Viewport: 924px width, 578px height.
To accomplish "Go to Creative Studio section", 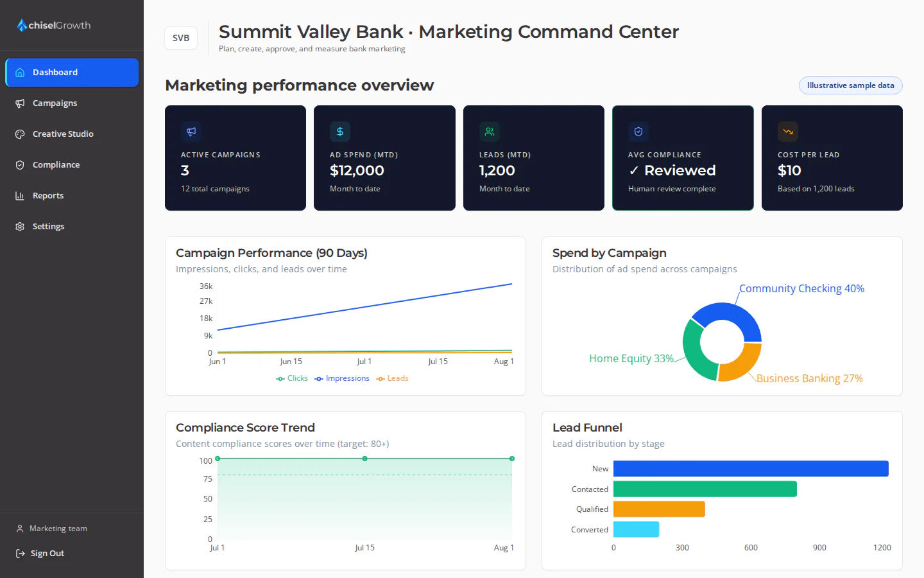I will point(72,134).
